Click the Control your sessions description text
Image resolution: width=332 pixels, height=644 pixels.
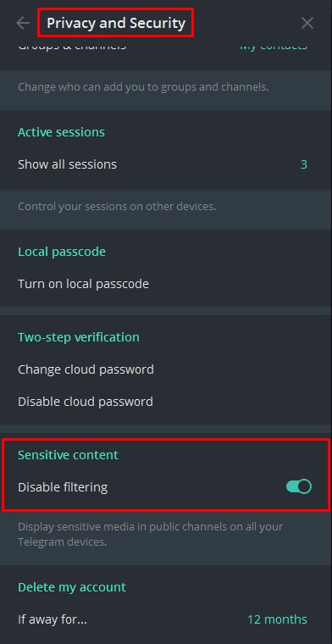(x=117, y=206)
